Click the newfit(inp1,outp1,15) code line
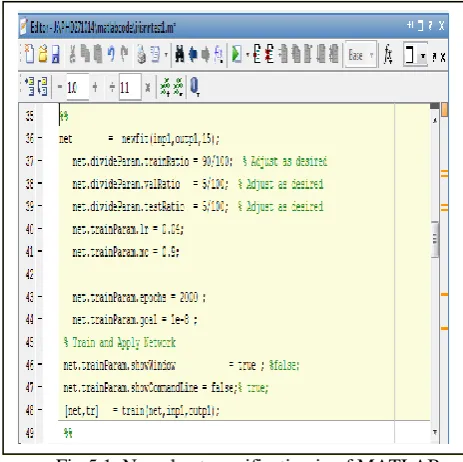 [139, 138]
